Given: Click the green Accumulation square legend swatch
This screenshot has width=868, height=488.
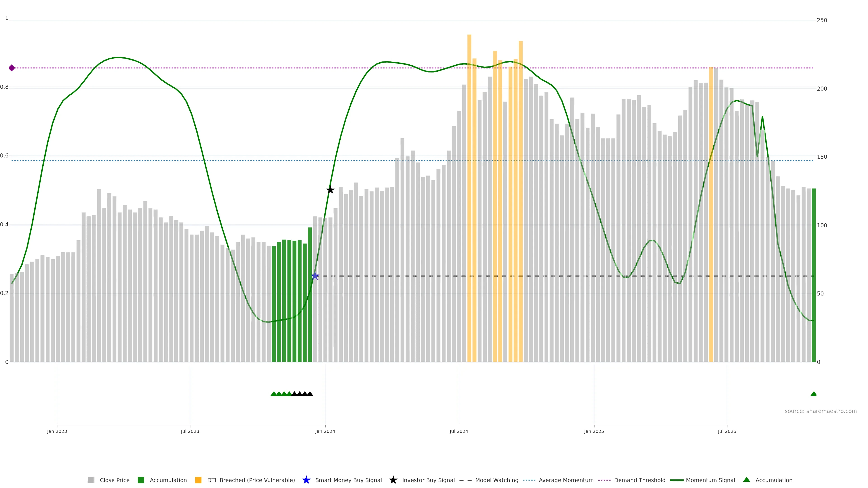Looking at the screenshot, I should coord(141,480).
